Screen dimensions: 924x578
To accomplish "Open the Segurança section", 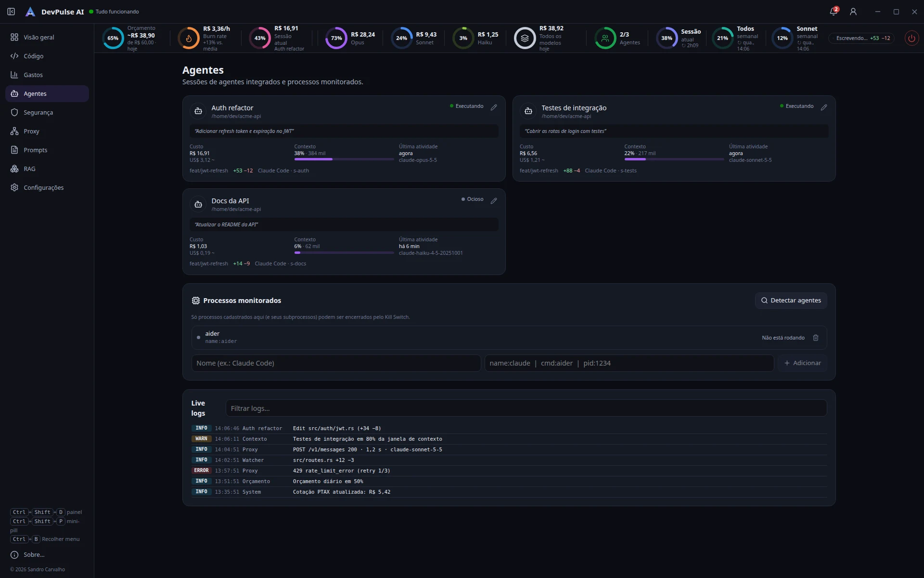I will pyautogui.click(x=47, y=112).
